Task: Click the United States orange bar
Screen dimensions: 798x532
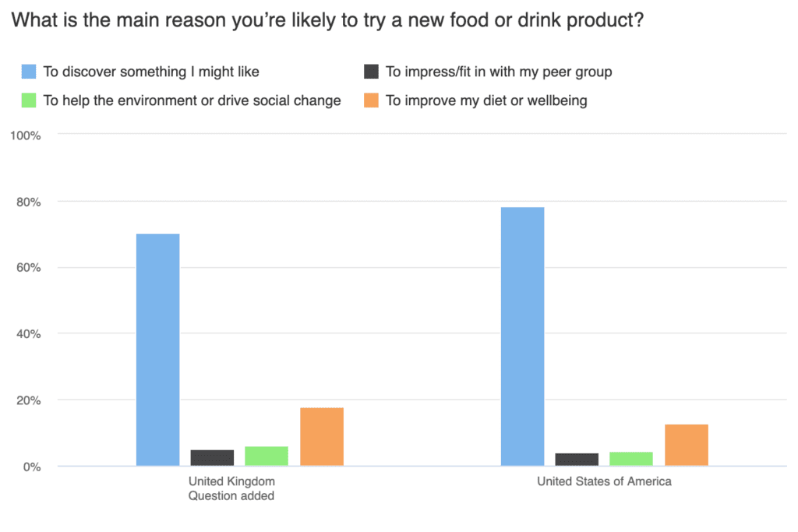Action: (686, 445)
